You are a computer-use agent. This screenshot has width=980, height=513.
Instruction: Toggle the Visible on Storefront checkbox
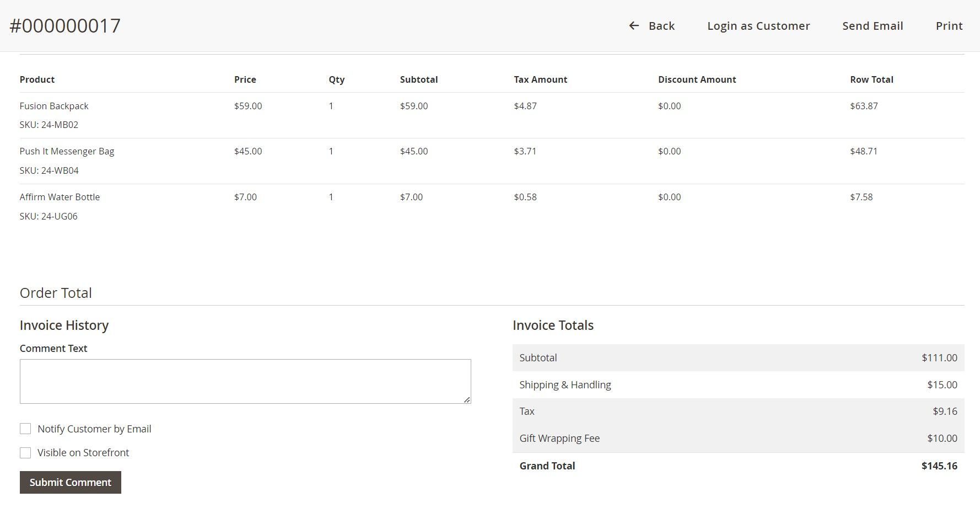tap(25, 453)
